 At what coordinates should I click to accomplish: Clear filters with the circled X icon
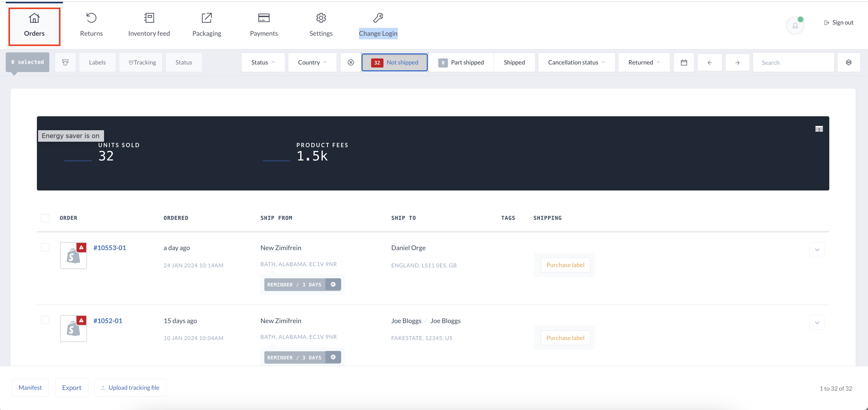coord(351,62)
